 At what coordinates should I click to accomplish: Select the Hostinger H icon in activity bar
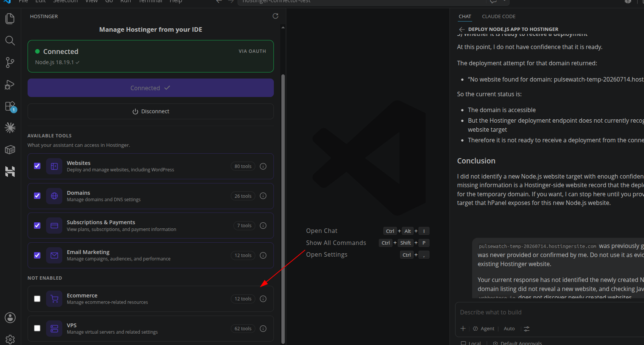[10, 171]
